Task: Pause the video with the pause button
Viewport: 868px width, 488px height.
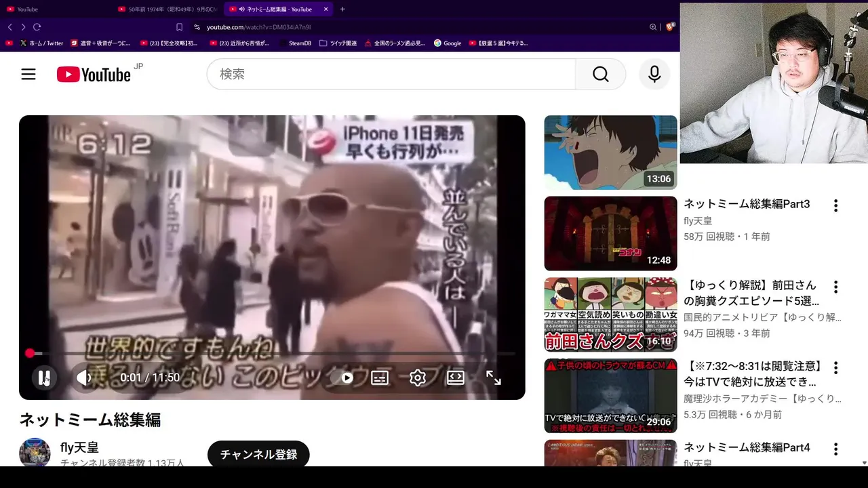Action: click(44, 378)
